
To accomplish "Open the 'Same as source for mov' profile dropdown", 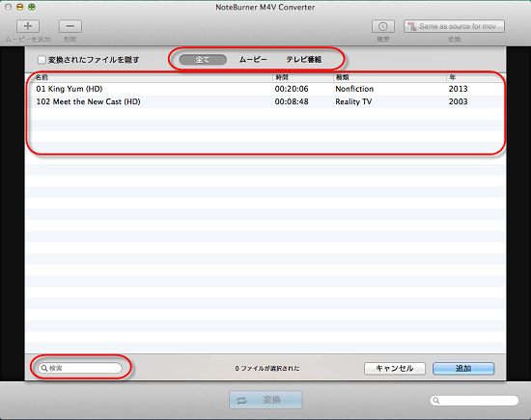I will [454, 26].
